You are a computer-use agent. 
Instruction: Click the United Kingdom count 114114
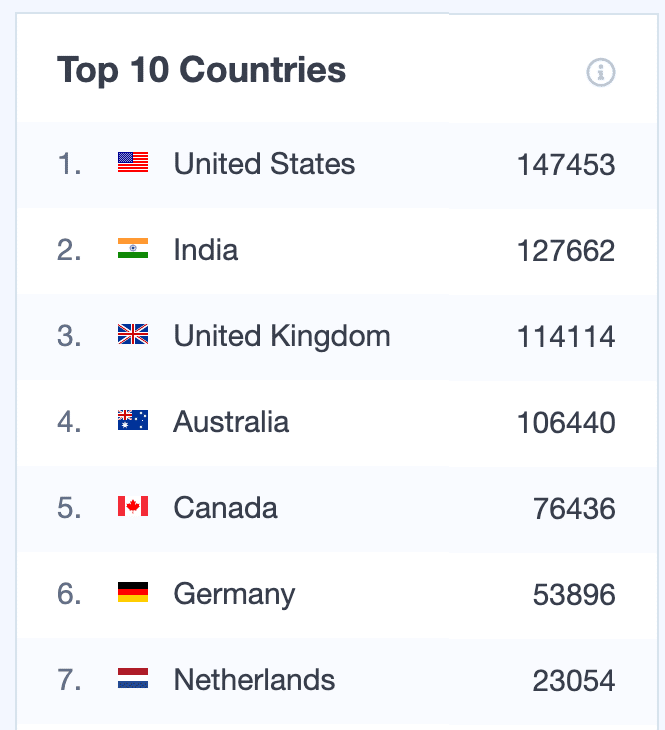566,337
